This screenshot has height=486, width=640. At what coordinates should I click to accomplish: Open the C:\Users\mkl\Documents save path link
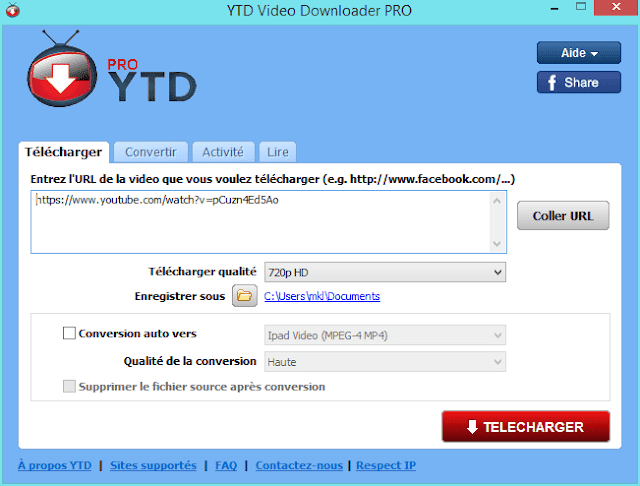322,296
